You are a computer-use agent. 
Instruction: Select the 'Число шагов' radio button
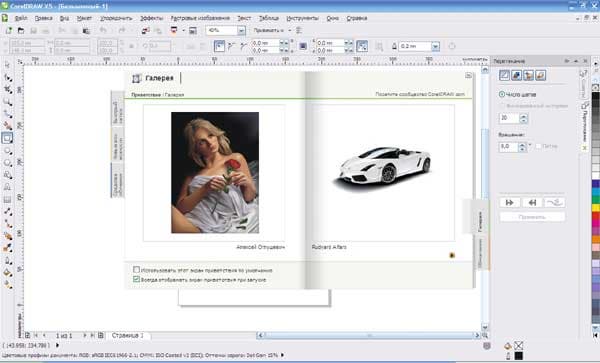pos(502,94)
